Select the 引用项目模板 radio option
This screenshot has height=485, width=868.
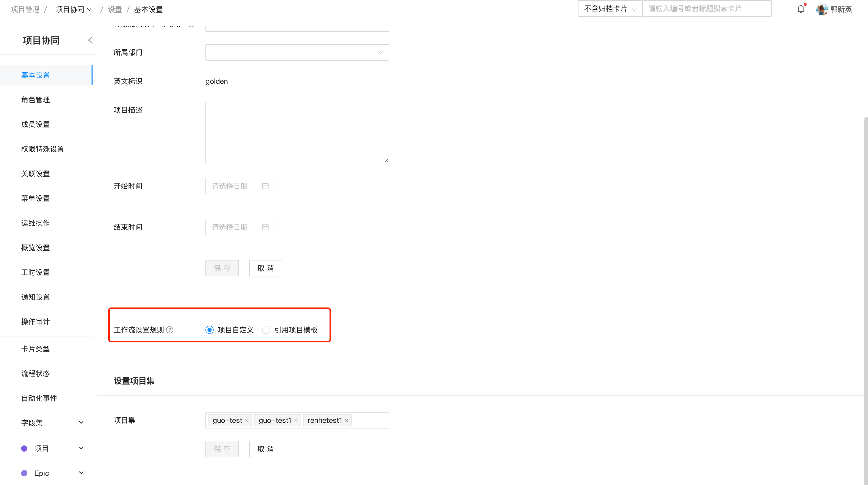pyautogui.click(x=266, y=330)
